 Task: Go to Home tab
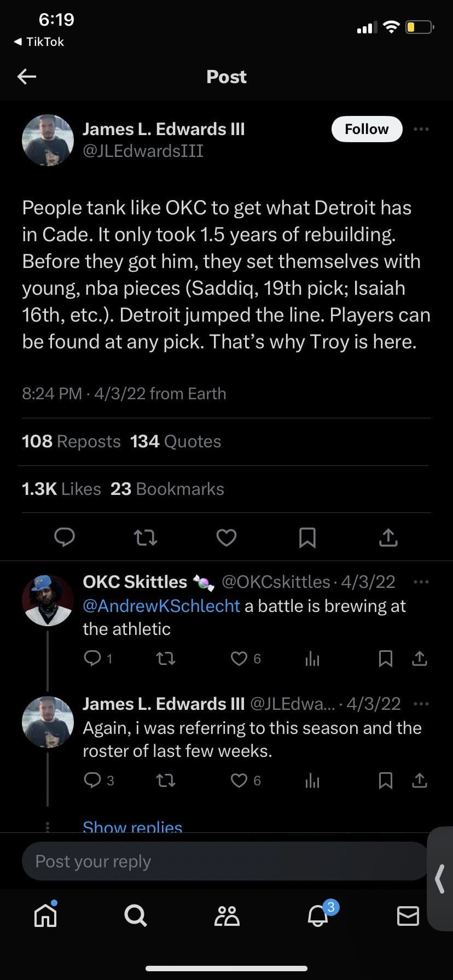tap(45, 915)
